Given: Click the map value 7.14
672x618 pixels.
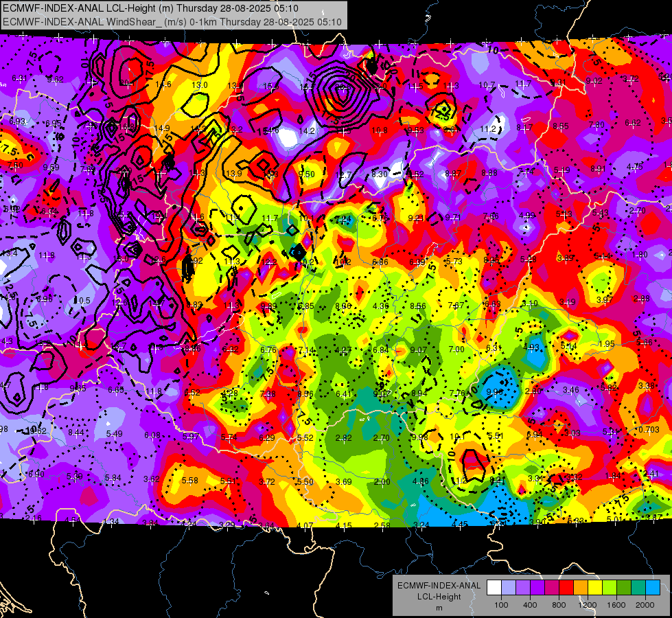Looking at the screenshot, I should tap(306, 350).
